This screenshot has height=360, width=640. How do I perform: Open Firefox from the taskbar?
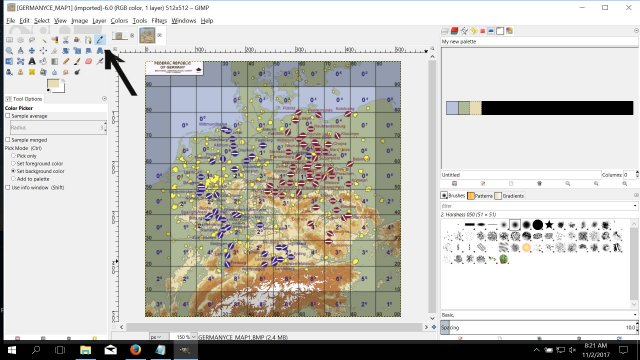(136, 350)
